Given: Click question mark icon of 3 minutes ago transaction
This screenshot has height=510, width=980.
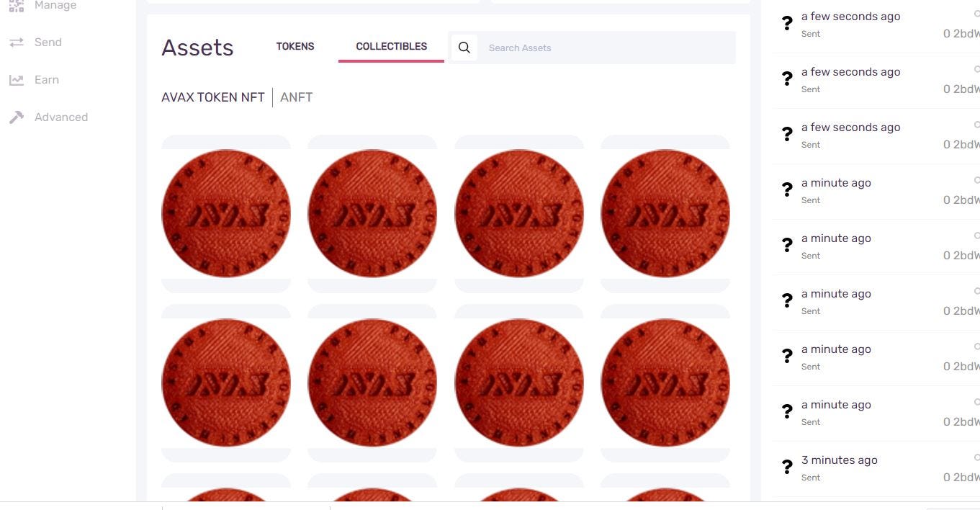Looking at the screenshot, I should pos(787,467).
